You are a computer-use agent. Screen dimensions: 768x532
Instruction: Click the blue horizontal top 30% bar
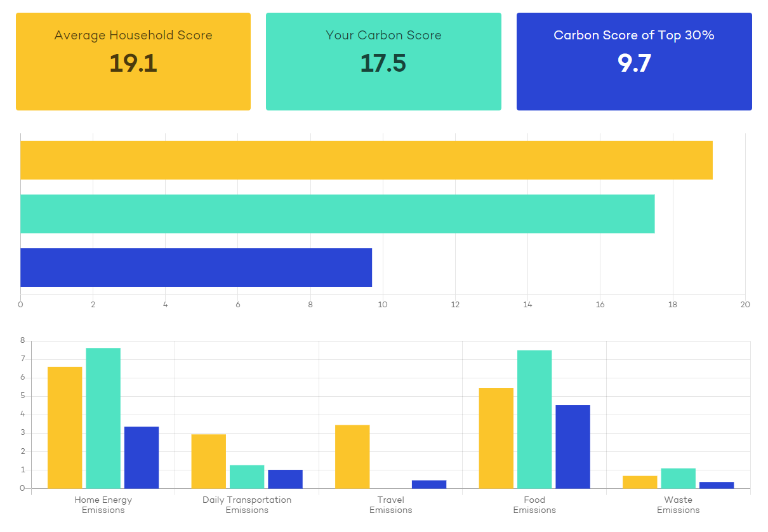coord(196,267)
